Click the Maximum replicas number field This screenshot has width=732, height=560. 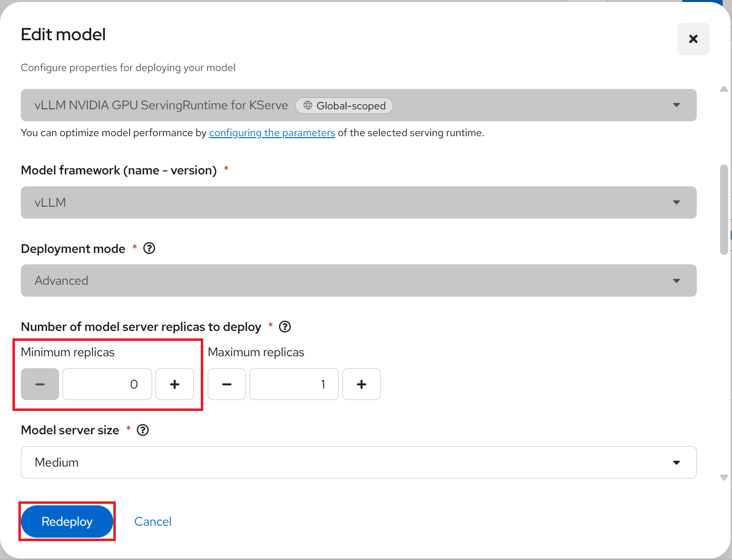coord(294,384)
